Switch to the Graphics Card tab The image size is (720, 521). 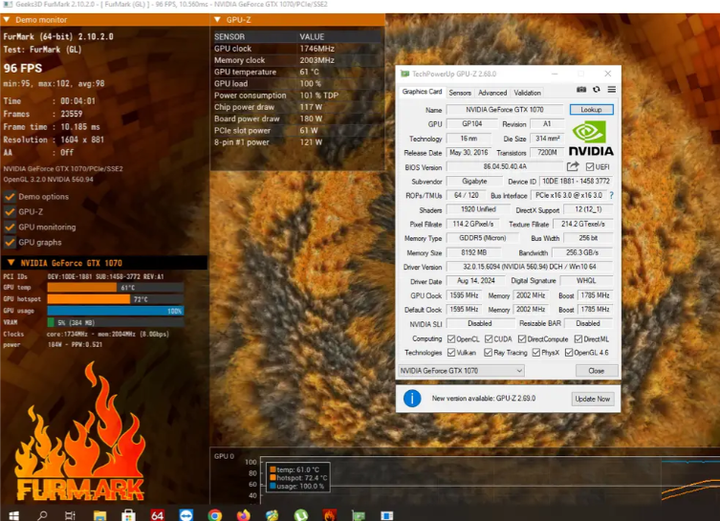coord(422,92)
